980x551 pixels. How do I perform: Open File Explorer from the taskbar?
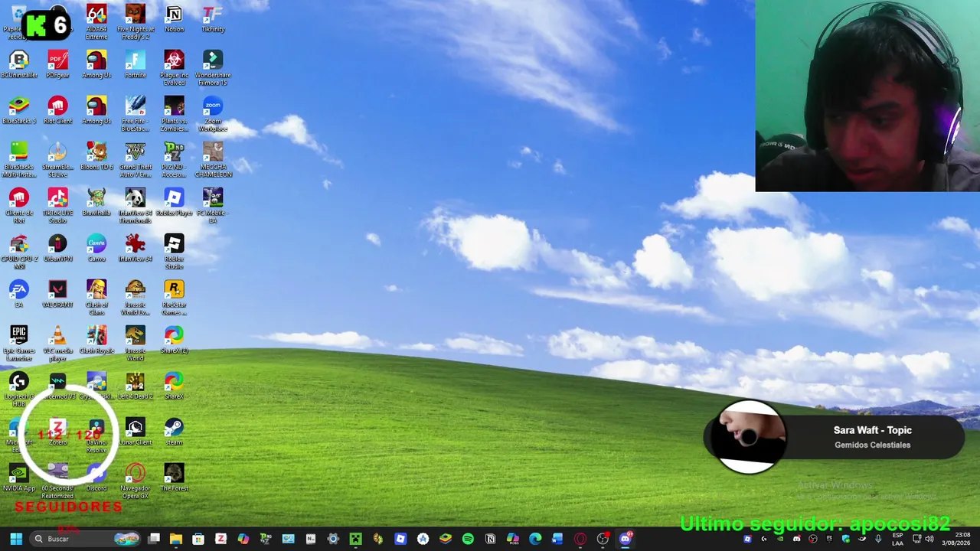[176, 539]
